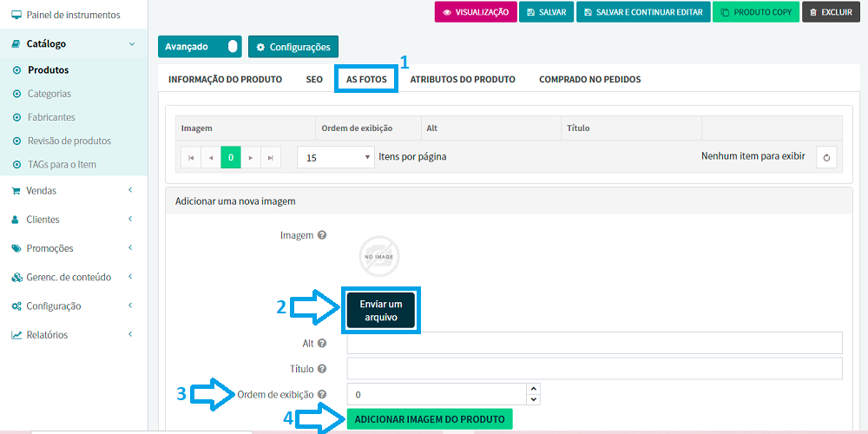The height and width of the screenshot is (434, 868).
Task: Go to last page of image grid
Action: 271,157
